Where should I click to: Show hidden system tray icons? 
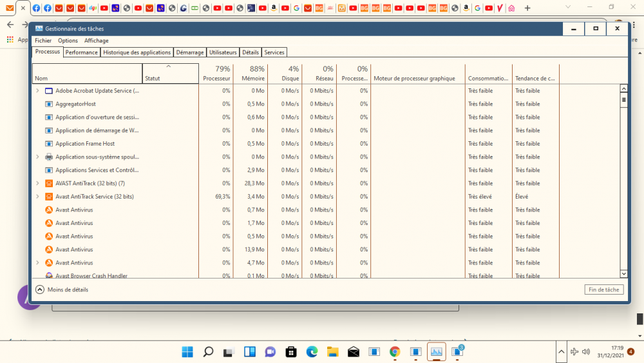[x=561, y=352]
